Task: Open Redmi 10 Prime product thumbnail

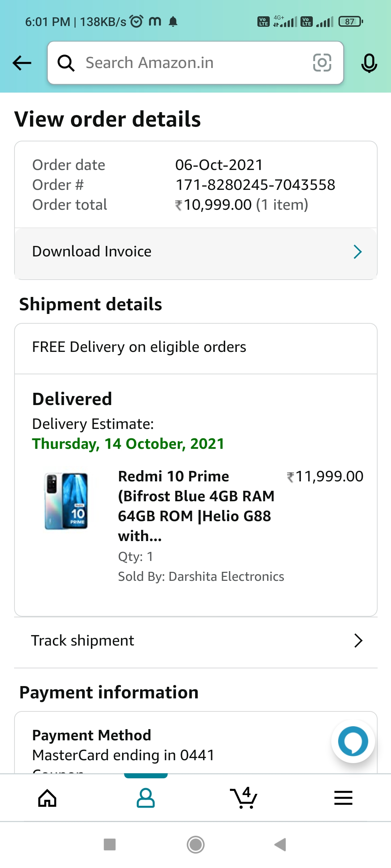Action: [x=66, y=501]
